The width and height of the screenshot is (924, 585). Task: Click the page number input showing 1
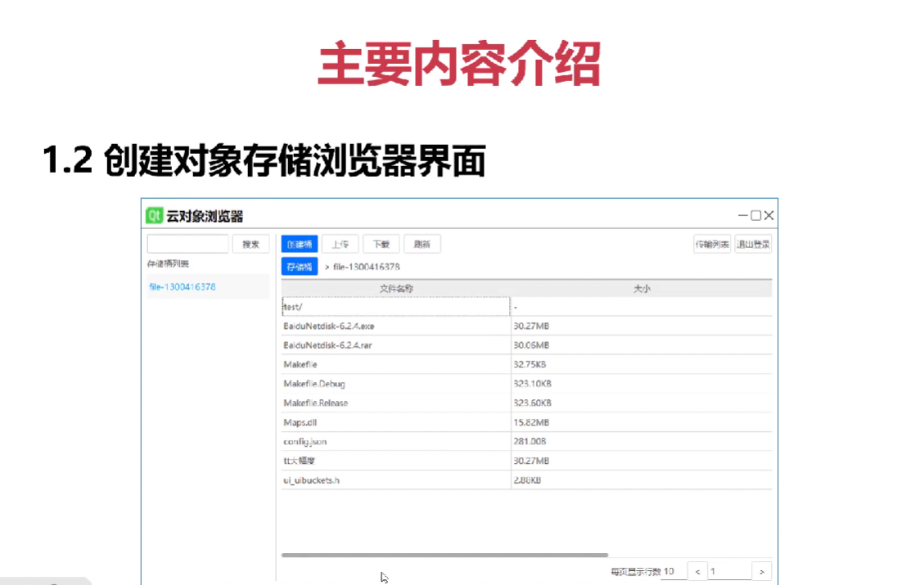[x=729, y=571]
